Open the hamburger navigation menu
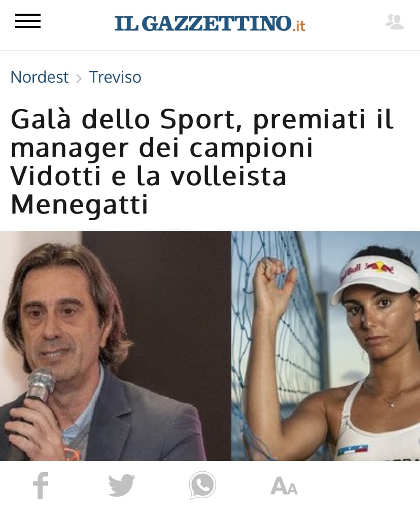Image resolution: width=420 pixels, height=520 pixels. tap(28, 21)
